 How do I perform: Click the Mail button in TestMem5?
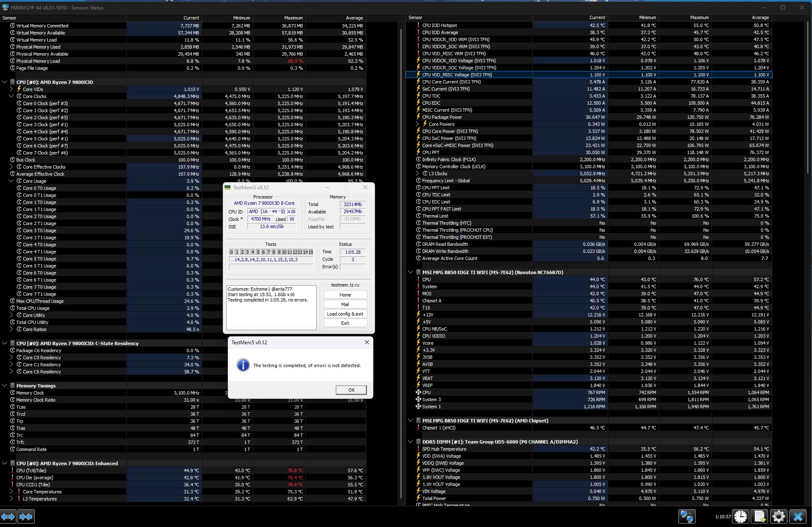pyautogui.click(x=345, y=304)
